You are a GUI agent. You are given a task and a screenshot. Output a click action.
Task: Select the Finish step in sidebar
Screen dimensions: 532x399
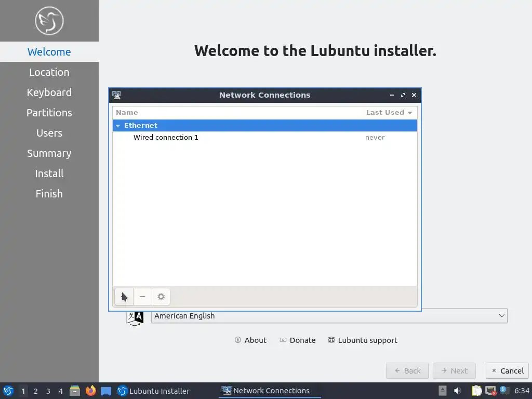49,194
